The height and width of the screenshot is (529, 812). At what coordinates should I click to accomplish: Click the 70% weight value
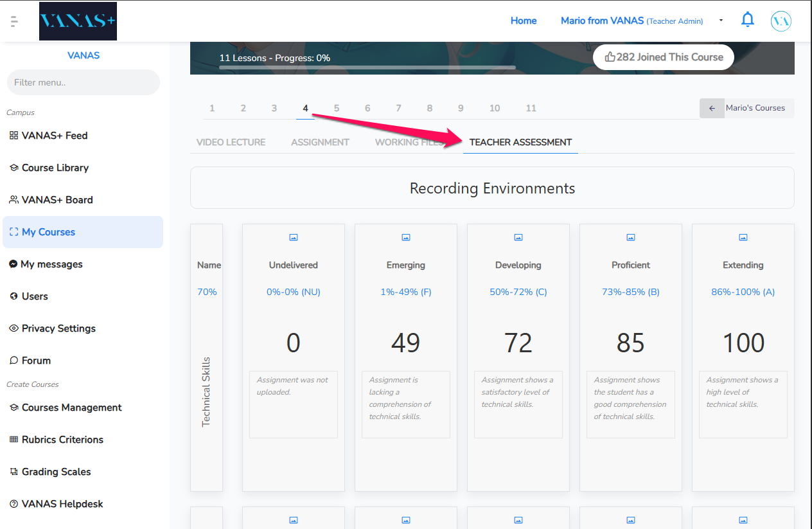[207, 292]
